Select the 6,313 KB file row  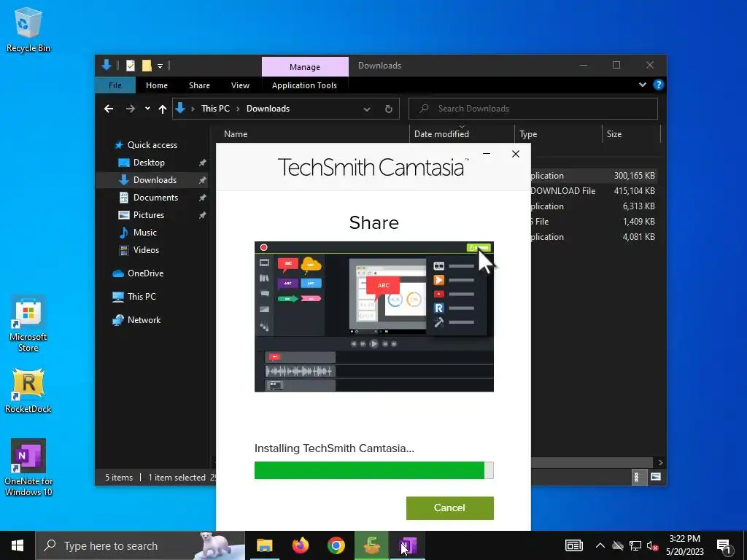click(594, 206)
